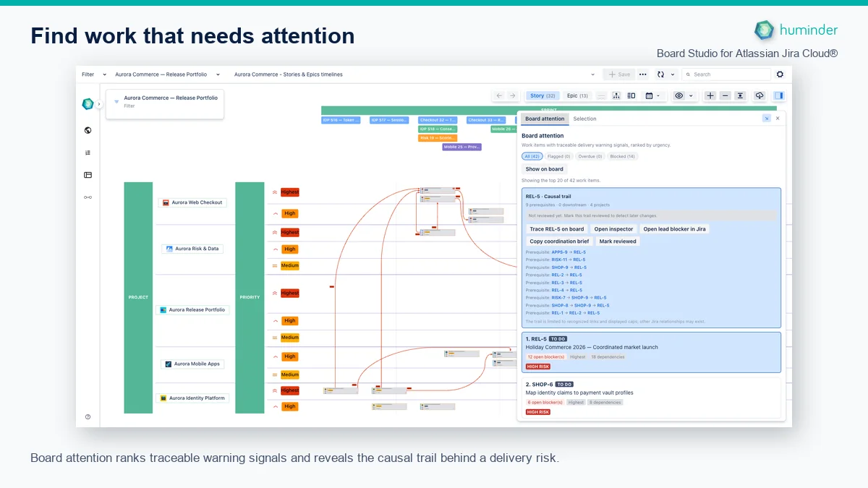Switch to the Selection tab
The height and width of the screenshot is (488, 868).
(584, 119)
